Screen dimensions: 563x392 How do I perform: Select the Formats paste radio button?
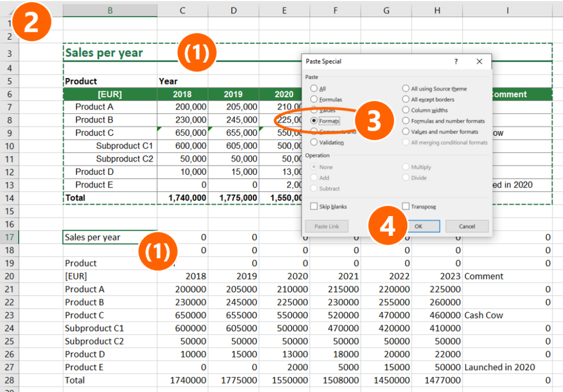(313, 120)
